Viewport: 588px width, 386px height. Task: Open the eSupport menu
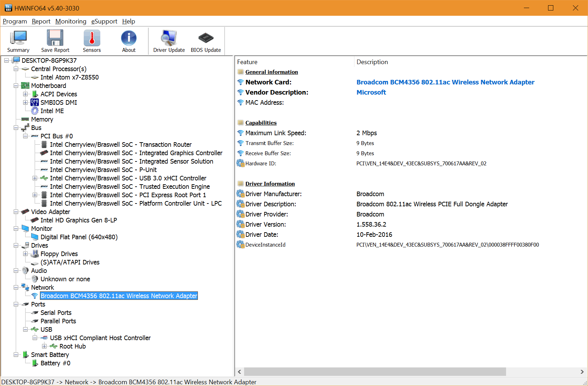point(104,21)
